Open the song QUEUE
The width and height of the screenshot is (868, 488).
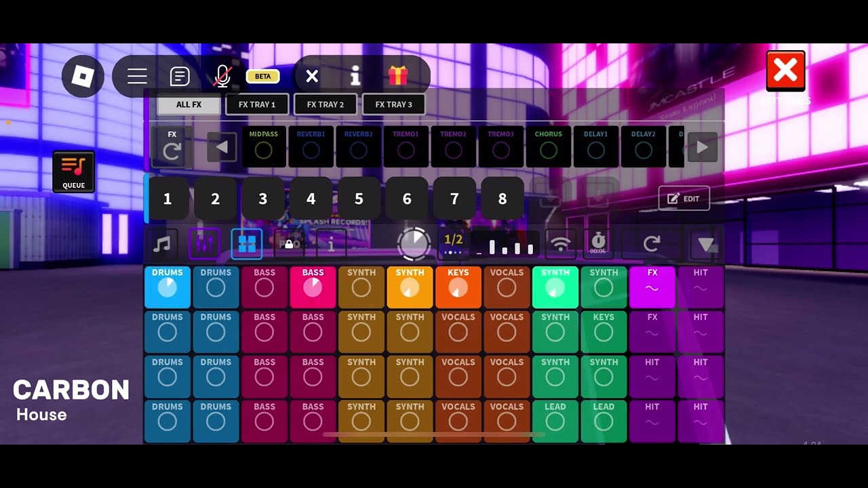(74, 171)
